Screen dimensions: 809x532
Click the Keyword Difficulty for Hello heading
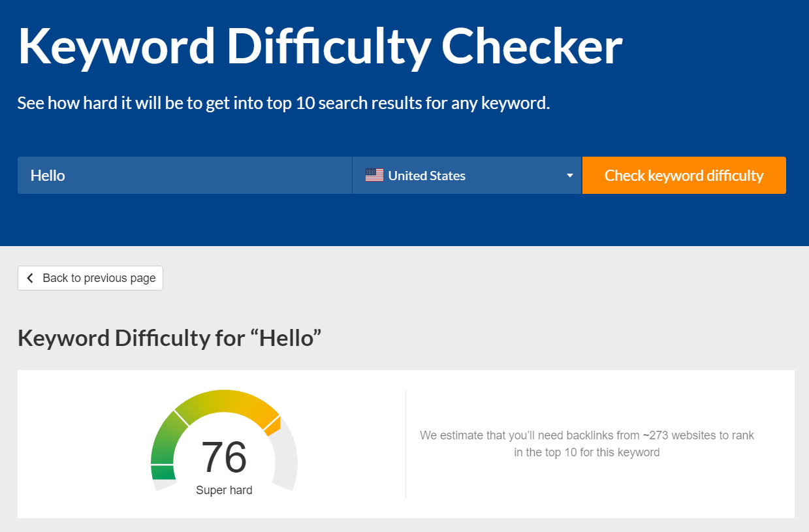[x=168, y=337]
